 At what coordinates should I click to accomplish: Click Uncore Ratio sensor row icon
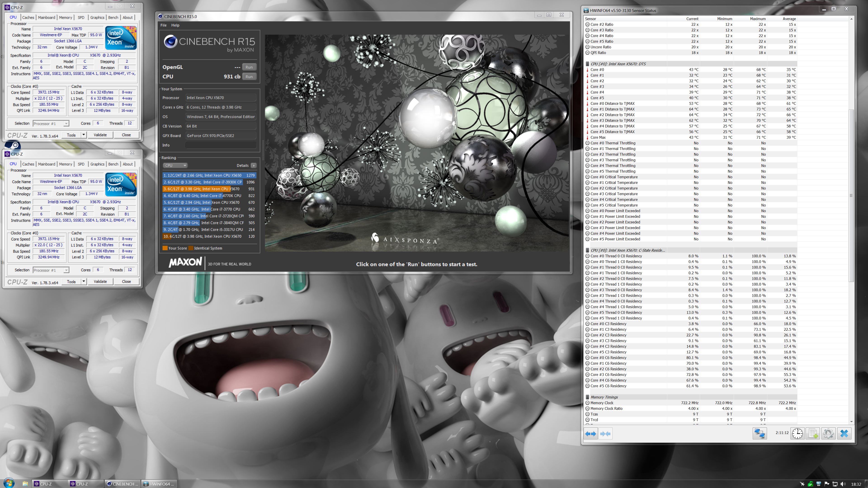coord(588,47)
